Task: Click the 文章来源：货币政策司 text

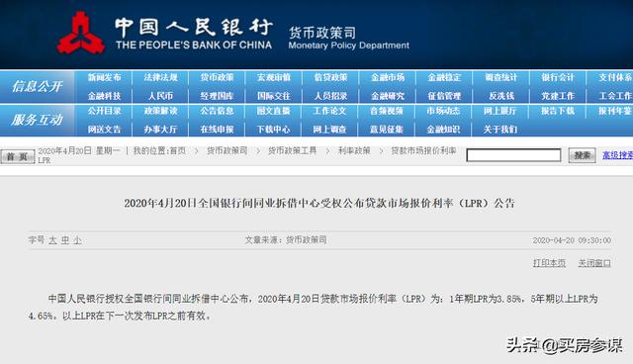Action: point(286,240)
